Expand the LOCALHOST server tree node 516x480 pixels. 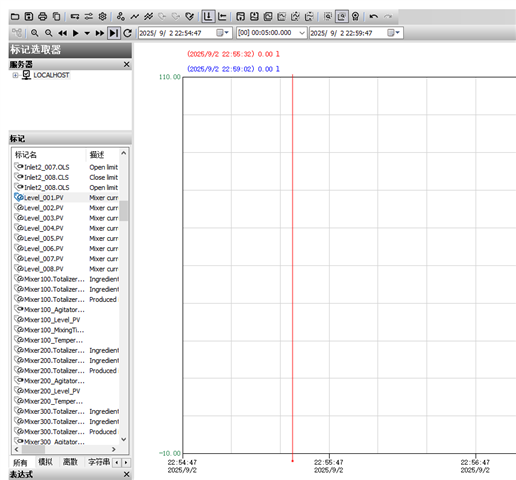coord(15,75)
